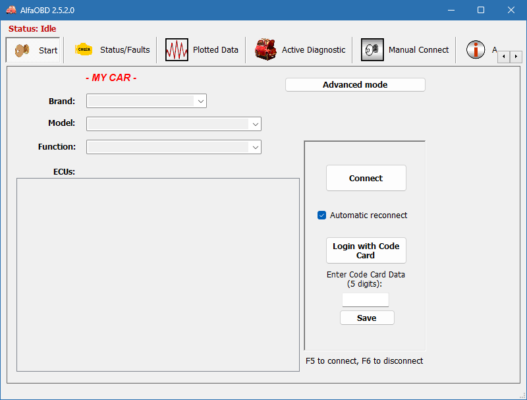This screenshot has height=400, width=527.
Task: Maximize the AlfaOBD window
Action: click(481, 10)
